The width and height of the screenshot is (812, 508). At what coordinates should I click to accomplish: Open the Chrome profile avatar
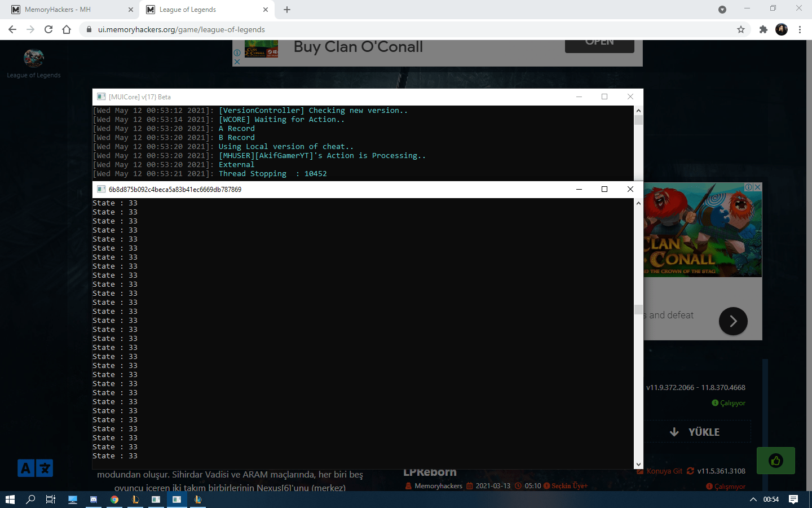pyautogui.click(x=782, y=29)
